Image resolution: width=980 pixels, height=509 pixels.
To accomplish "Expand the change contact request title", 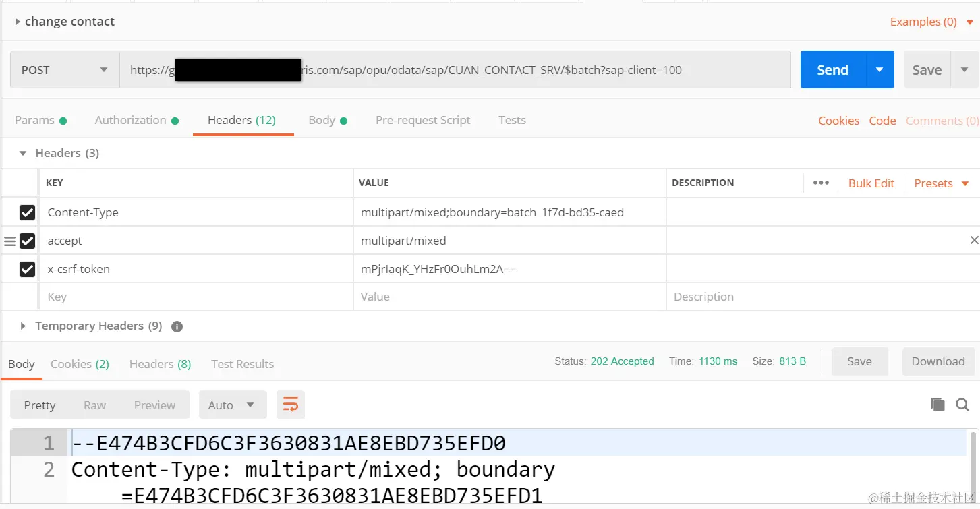I will [x=18, y=22].
